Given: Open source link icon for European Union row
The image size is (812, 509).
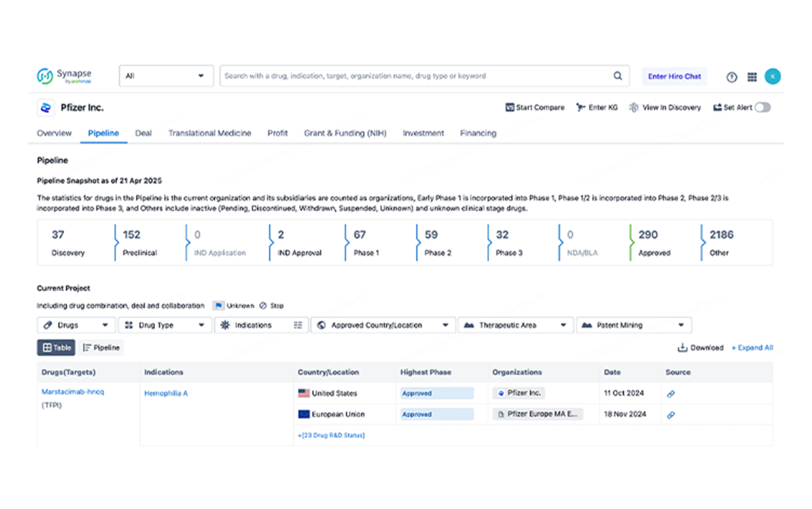Looking at the screenshot, I should point(671,415).
